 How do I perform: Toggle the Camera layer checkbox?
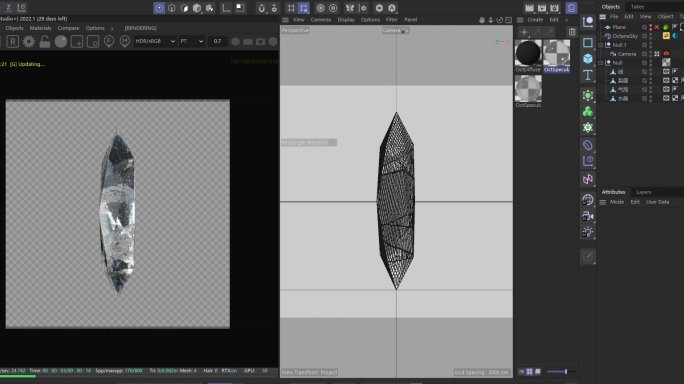[x=644, y=54]
